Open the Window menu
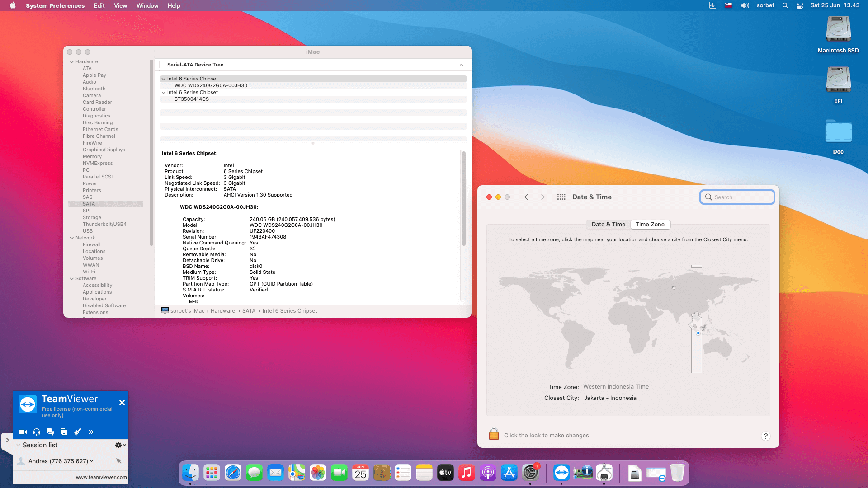 tap(147, 5)
